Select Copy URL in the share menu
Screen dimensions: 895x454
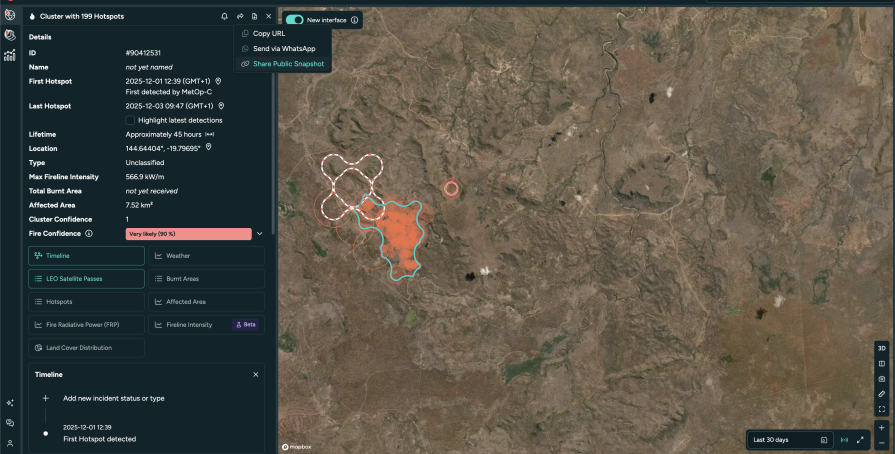pyautogui.click(x=269, y=33)
